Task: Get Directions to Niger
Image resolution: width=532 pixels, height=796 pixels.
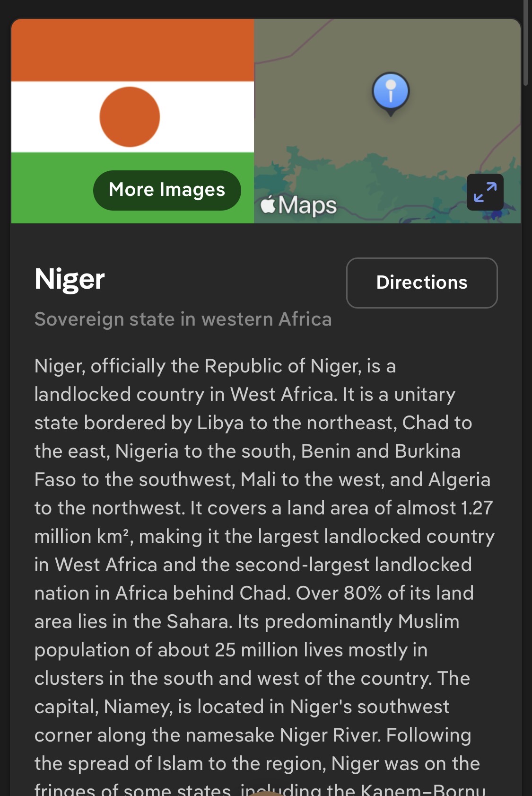Action: [421, 283]
